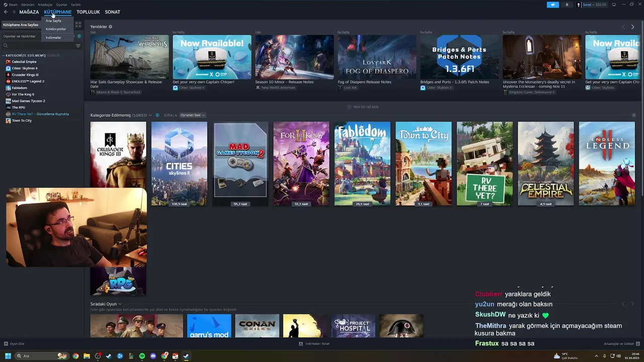644x362 pixels.
Task: Click the Cities: Skylines II sidebar icon
Action: [8, 68]
